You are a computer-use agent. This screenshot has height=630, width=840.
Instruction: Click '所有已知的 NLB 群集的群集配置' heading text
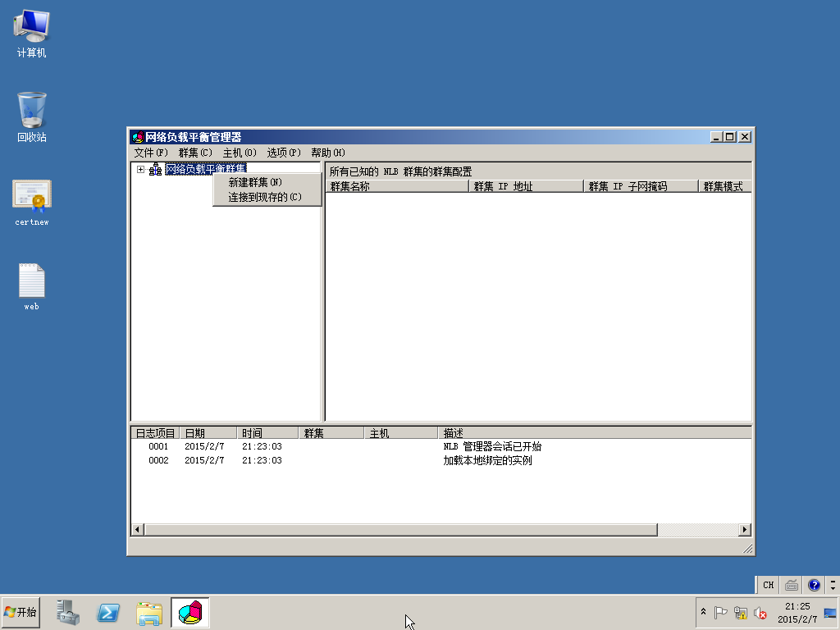click(400, 171)
